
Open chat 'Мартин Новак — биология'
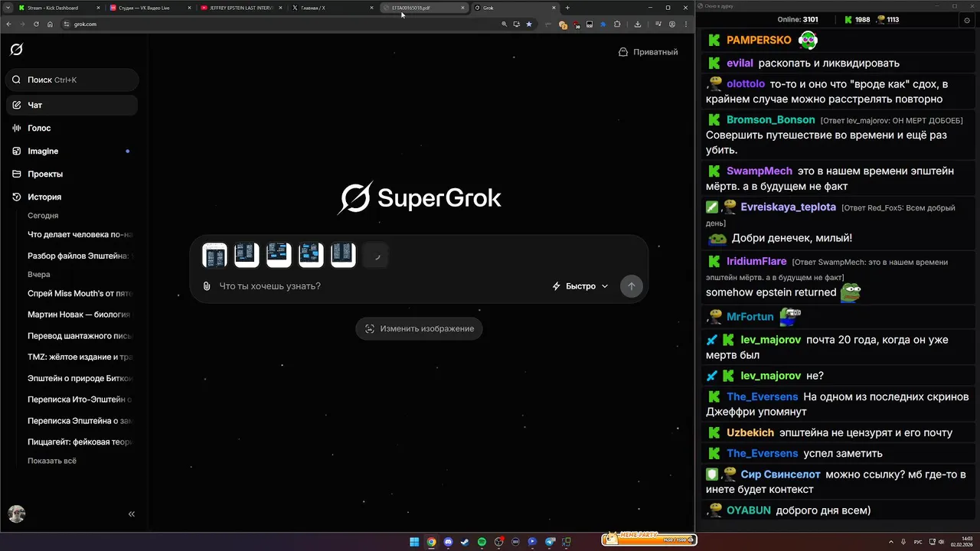(x=80, y=314)
